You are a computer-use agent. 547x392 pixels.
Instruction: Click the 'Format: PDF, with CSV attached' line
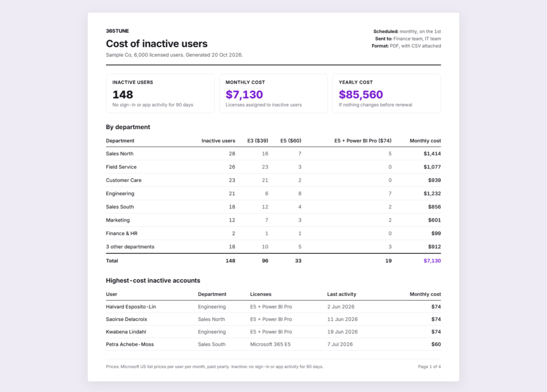(406, 46)
